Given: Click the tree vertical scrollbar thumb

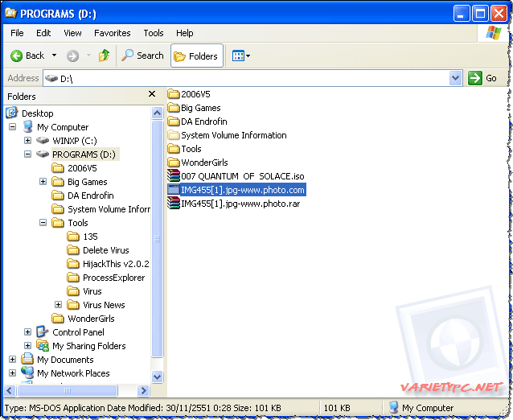Looking at the screenshot, I should 157,239.
